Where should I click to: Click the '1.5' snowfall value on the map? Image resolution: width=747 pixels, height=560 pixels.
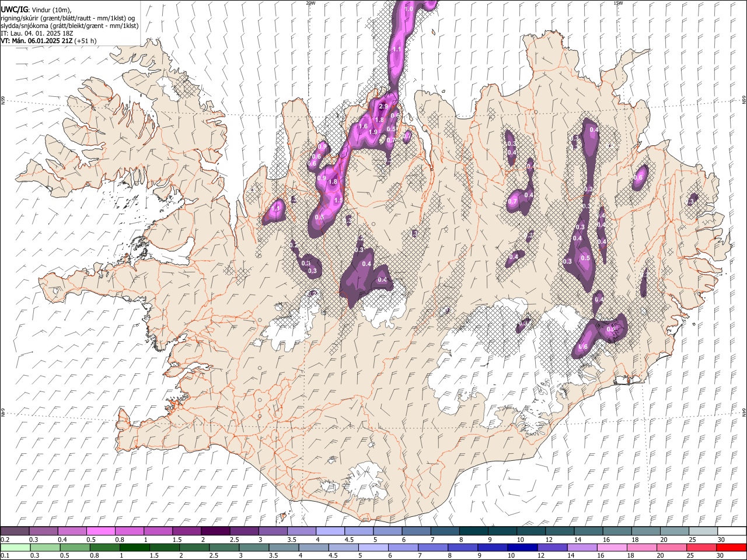click(338, 201)
